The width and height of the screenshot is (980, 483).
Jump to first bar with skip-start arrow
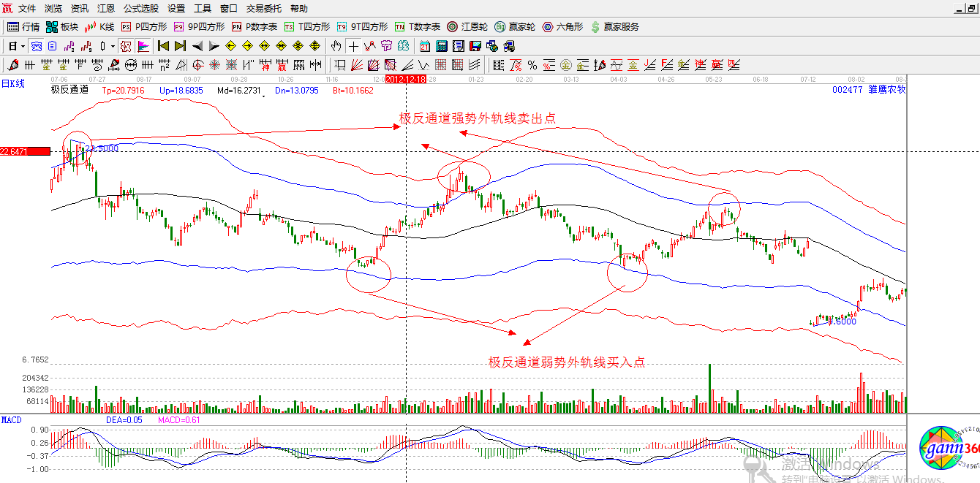pyautogui.click(x=164, y=46)
